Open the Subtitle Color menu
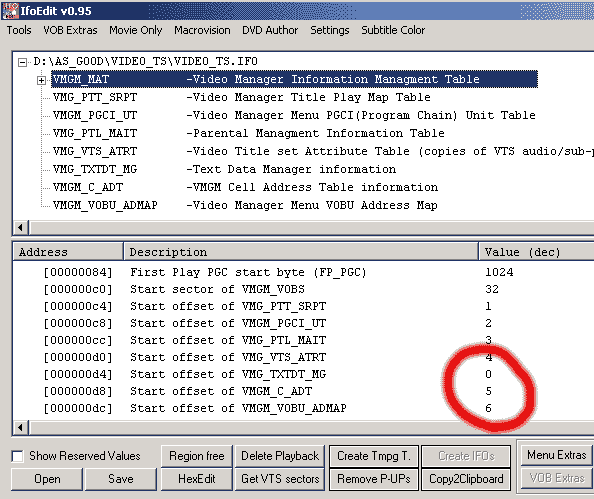The width and height of the screenshot is (594, 499). tap(393, 30)
